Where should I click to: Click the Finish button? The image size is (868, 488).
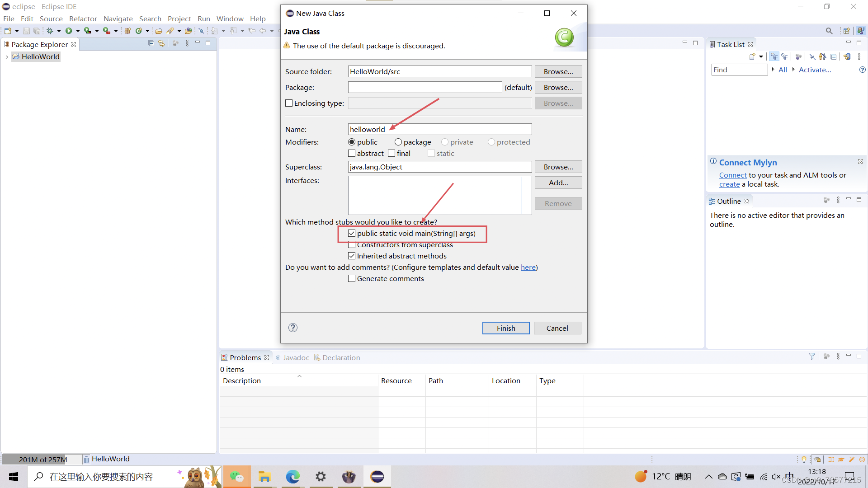pos(506,328)
